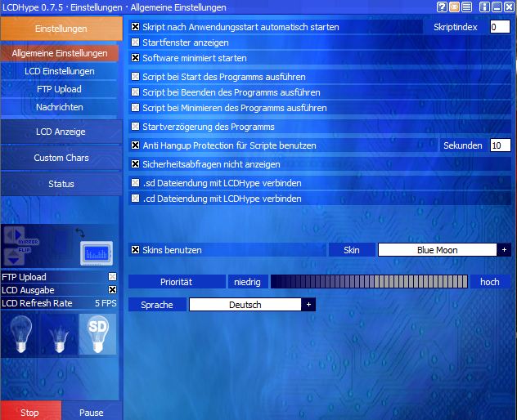
Task: Click the Skriptindex input field
Action: tap(500, 27)
